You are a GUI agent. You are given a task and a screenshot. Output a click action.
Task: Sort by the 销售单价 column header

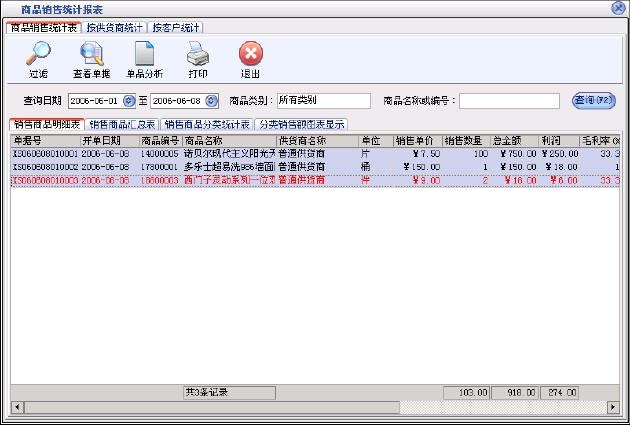[417, 141]
